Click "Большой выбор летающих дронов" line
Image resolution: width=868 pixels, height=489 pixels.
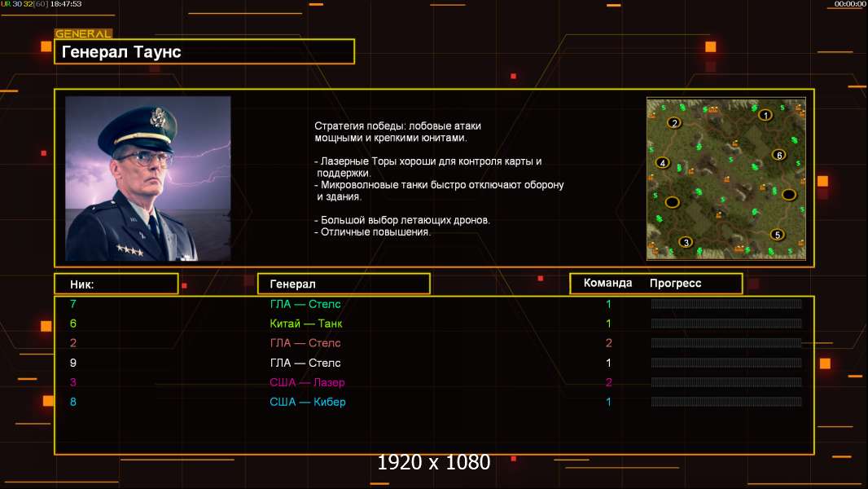point(402,220)
